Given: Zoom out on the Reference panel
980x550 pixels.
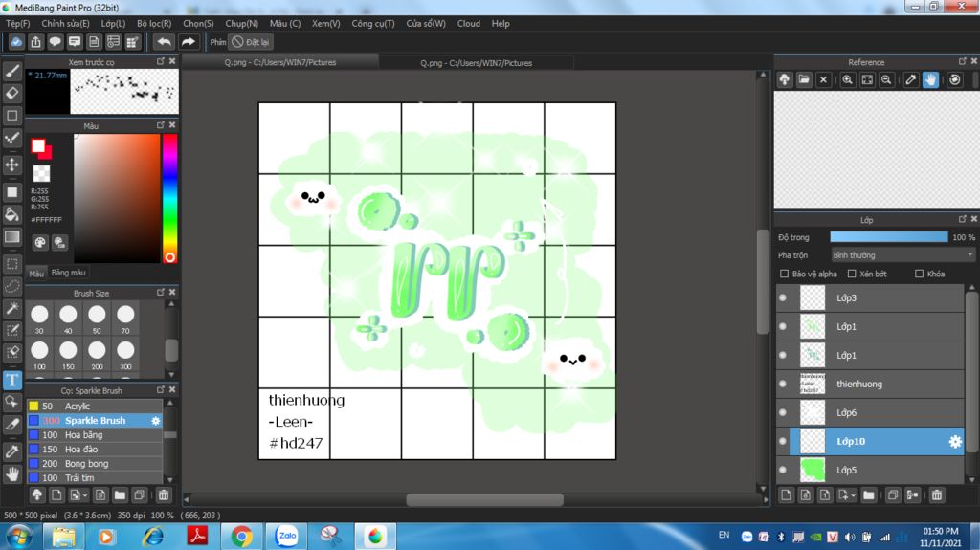Looking at the screenshot, I should tap(886, 80).
